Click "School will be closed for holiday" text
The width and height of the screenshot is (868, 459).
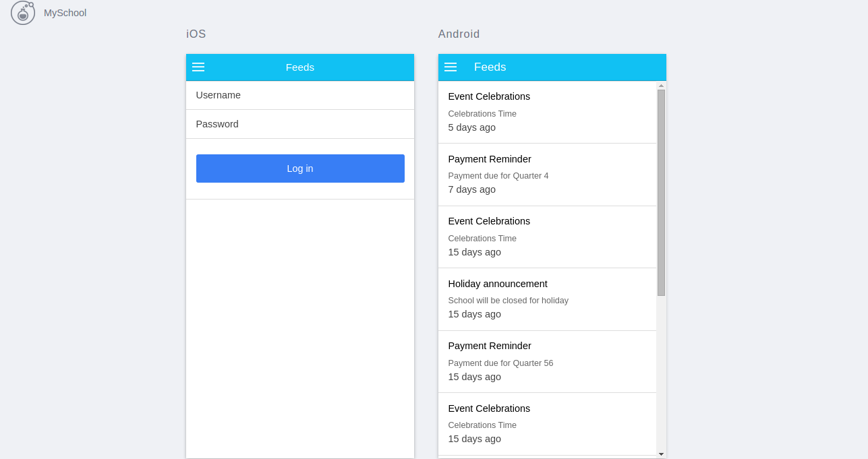point(509,301)
